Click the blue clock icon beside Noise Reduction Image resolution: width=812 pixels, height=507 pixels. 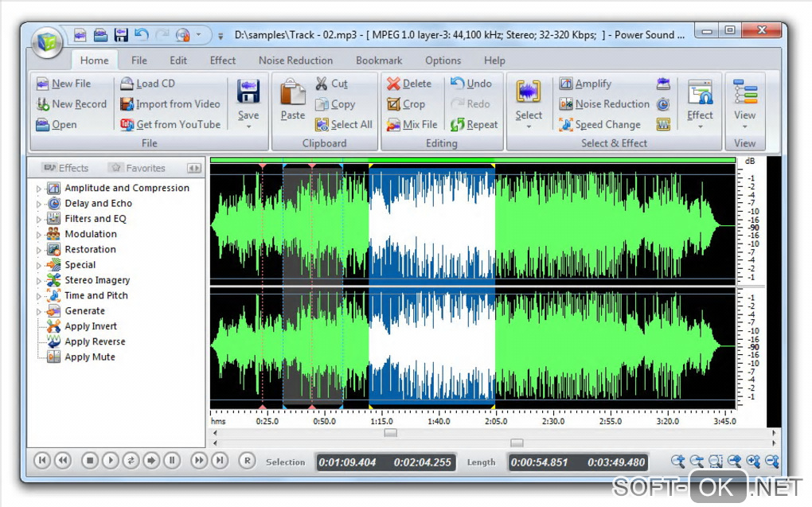point(663,104)
